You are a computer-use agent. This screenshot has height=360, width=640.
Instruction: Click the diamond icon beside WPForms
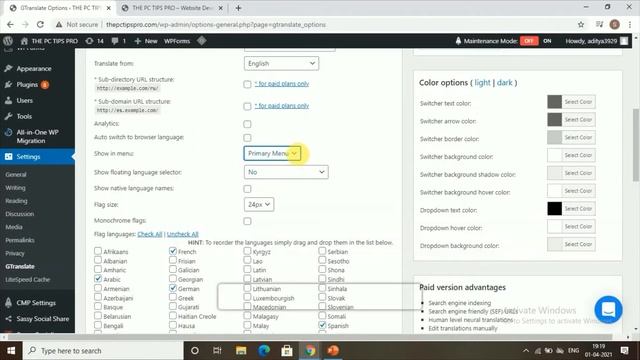click(202, 40)
